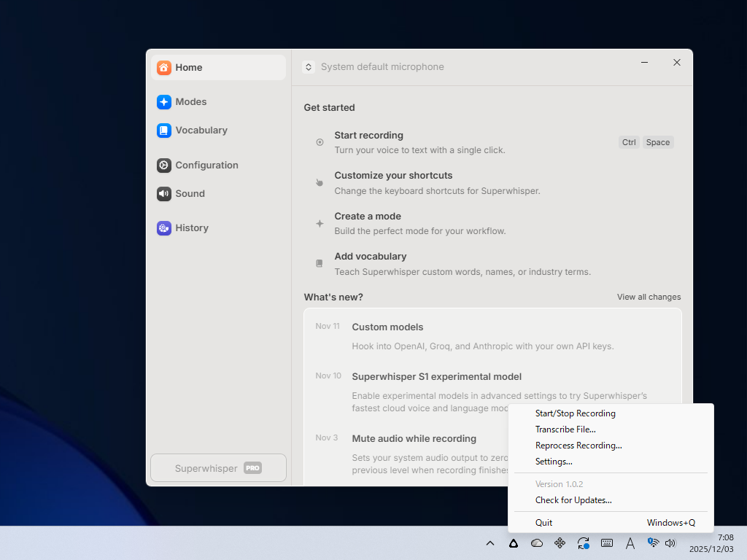The image size is (747, 560).
Task: Click the Space shortcut key badge
Action: (658, 142)
